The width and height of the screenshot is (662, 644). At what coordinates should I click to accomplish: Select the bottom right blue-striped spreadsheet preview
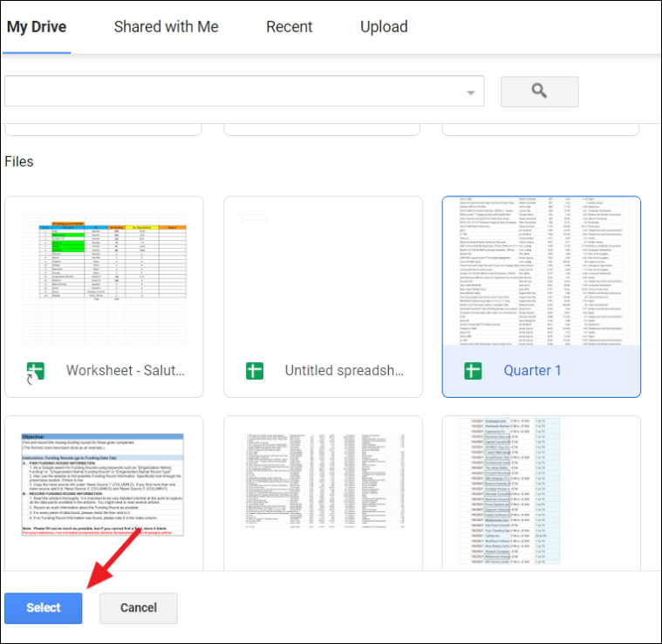[x=542, y=492]
